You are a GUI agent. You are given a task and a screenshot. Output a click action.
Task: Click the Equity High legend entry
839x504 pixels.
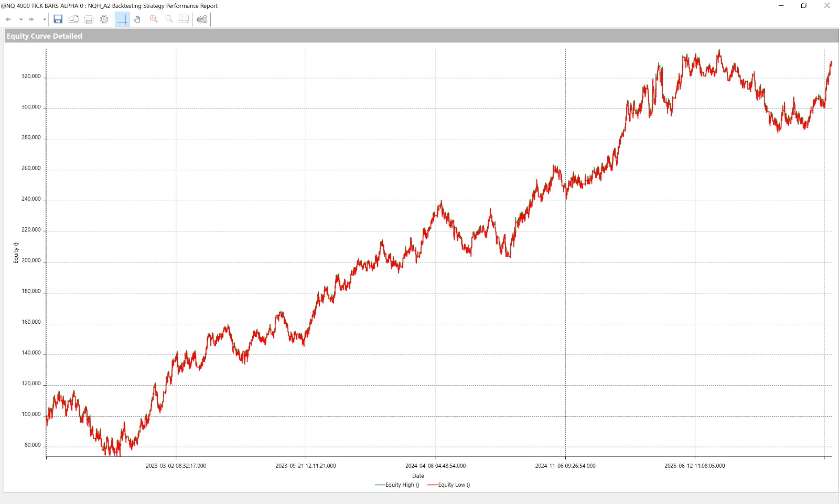pos(397,485)
